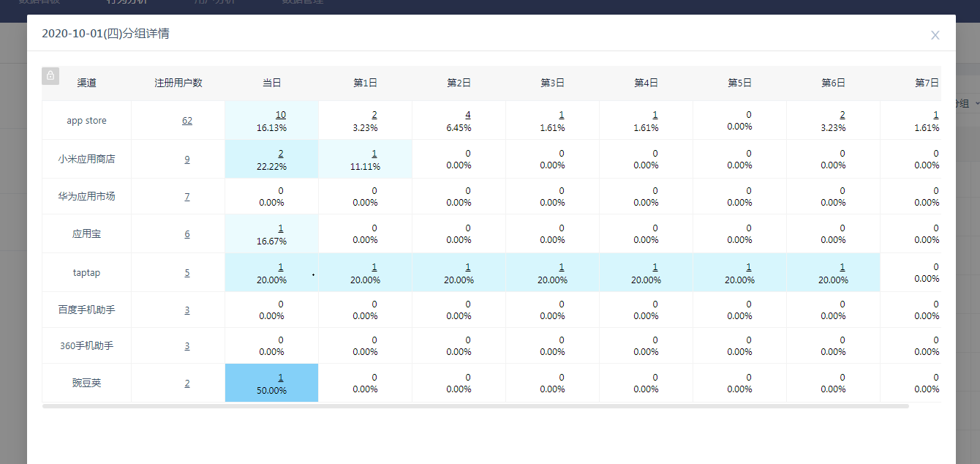Expand the 分组 dropdown behind the dialog
This screenshot has height=464, width=980.
(x=967, y=105)
